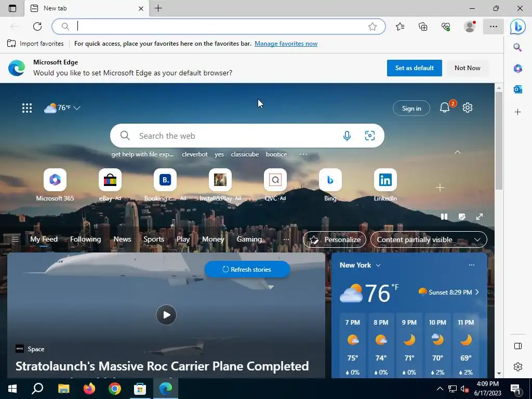Show more recent searches ellipsis
Screen dimensions: 532x399
pos(303,154)
